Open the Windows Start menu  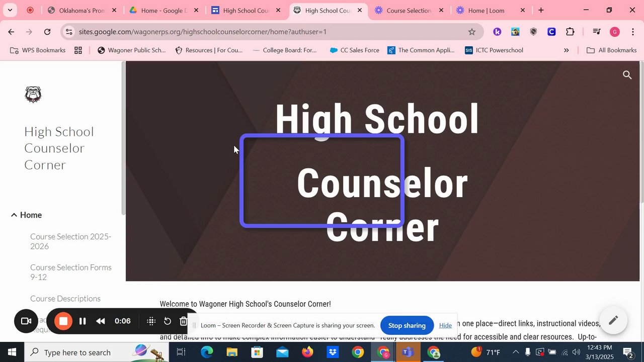pyautogui.click(x=12, y=352)
